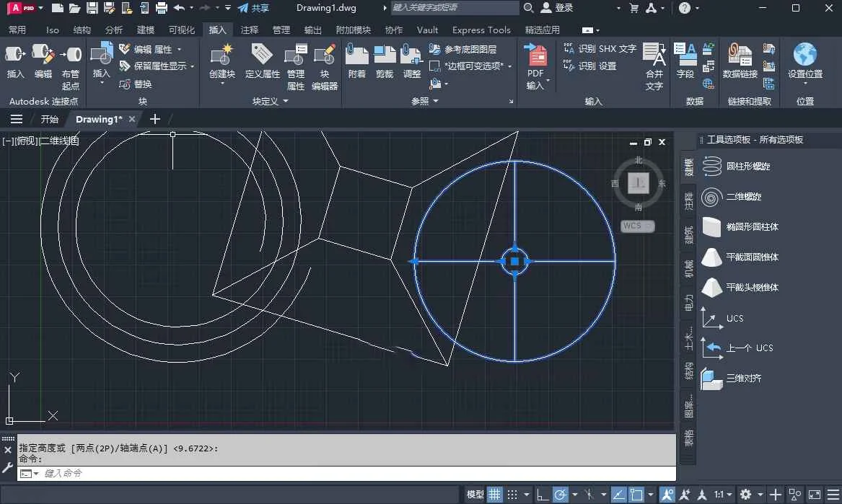The width and height of the screenshot is (842, 504).
Task: Click the Combine Text tool
Action: [654, 66]
